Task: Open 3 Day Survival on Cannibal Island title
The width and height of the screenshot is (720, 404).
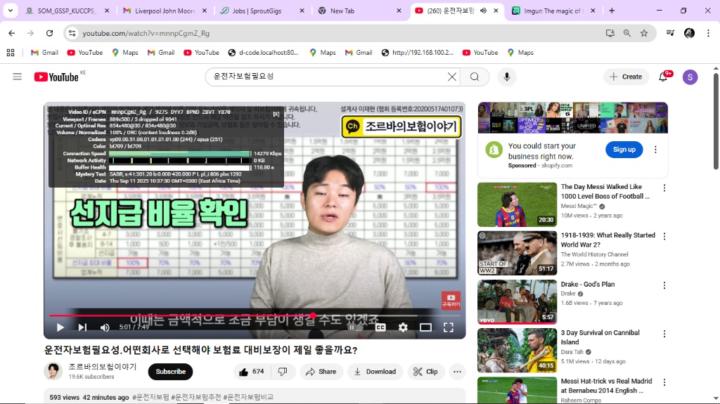Action: 600,337
